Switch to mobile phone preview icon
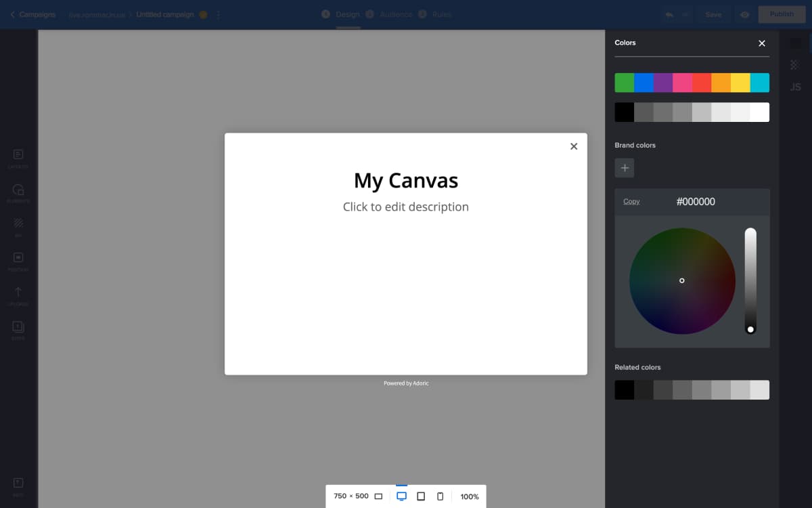Image resolution: width=812 pixels, height=508 pixels. (x=440, y=496)
